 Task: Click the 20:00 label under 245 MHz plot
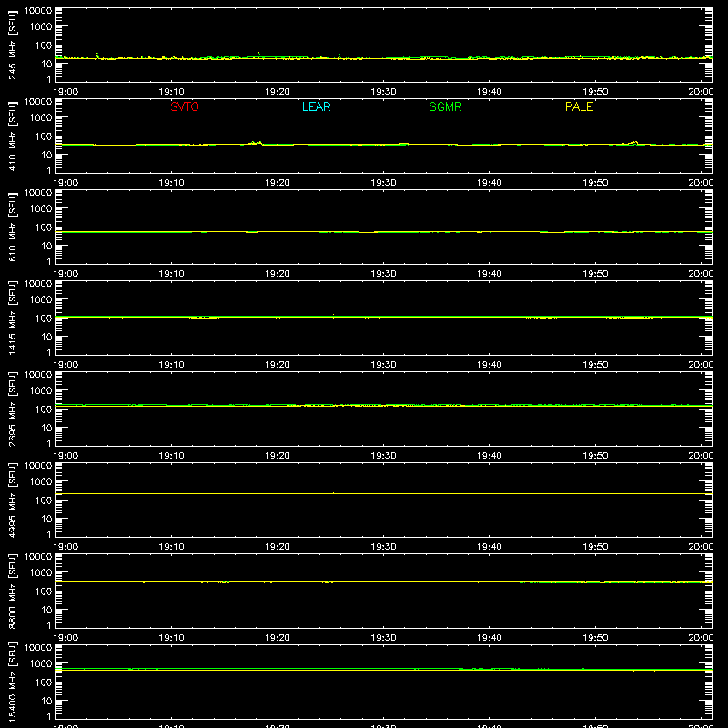pyautogui.click(x=701, y=92)
